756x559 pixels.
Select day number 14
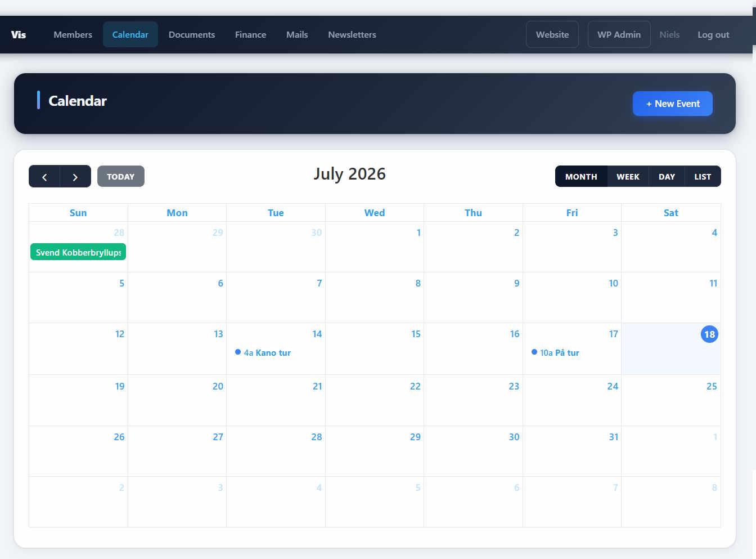(317, 334)
